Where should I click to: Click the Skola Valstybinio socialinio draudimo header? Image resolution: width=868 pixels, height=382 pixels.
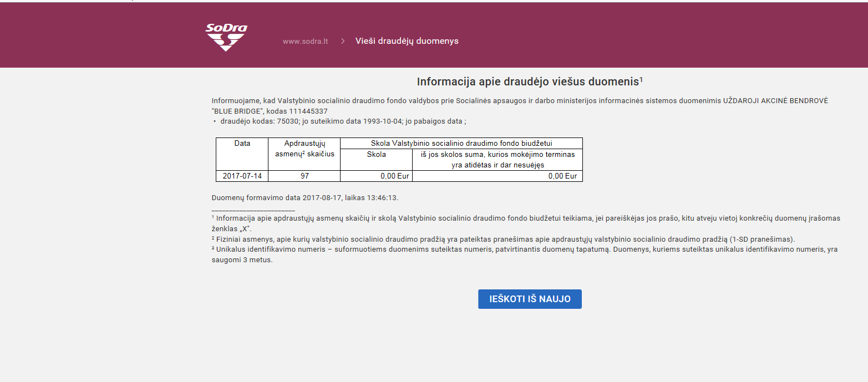click(461, 144)
